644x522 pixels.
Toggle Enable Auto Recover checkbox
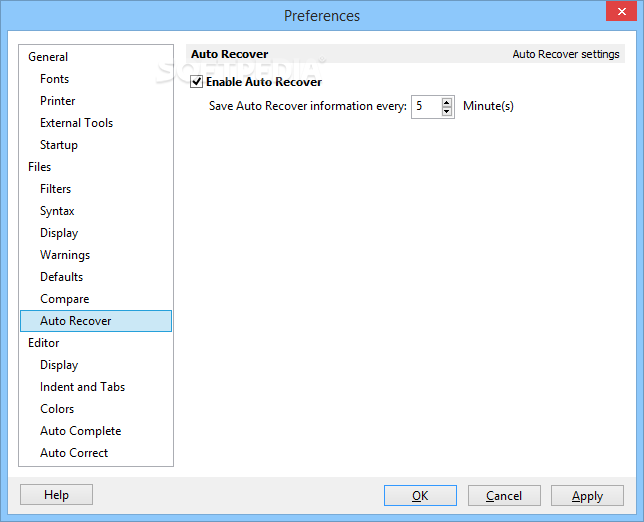tap(196, 82)
